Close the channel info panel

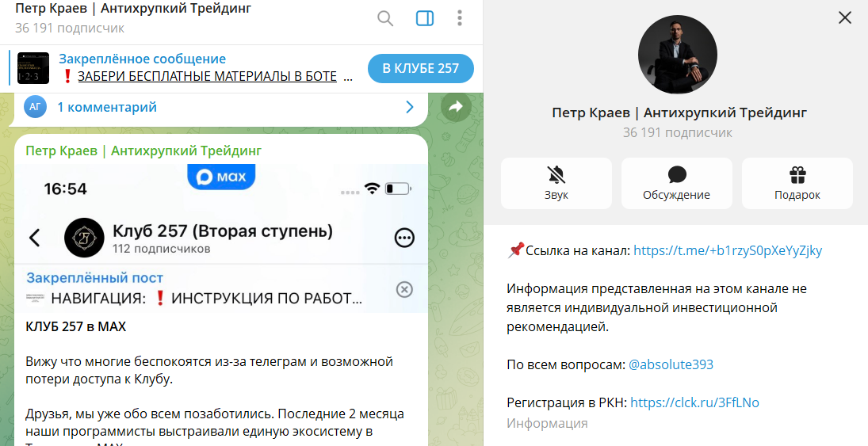click(x=845, y=17)
